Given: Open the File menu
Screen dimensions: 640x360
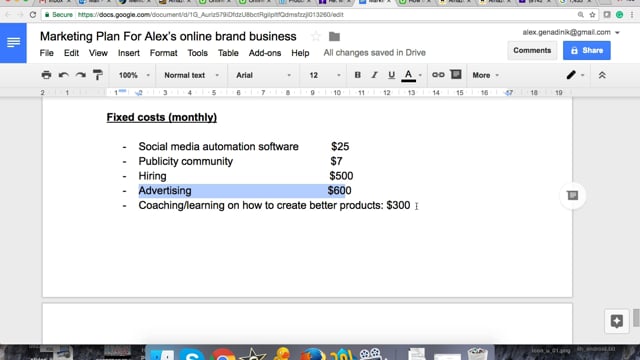Looking at the screenshot, I should (47, 53).
